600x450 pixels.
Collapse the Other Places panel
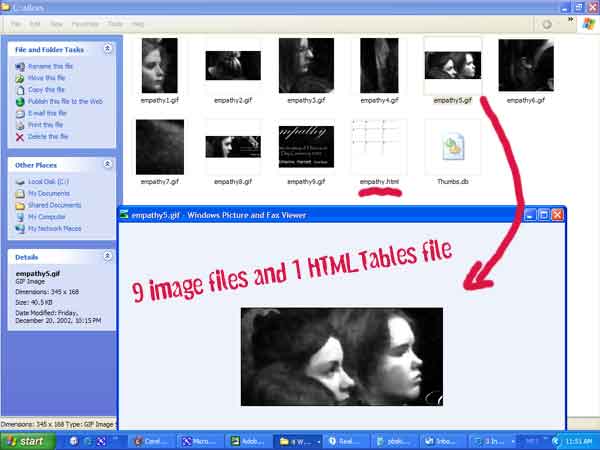[107, 163]
